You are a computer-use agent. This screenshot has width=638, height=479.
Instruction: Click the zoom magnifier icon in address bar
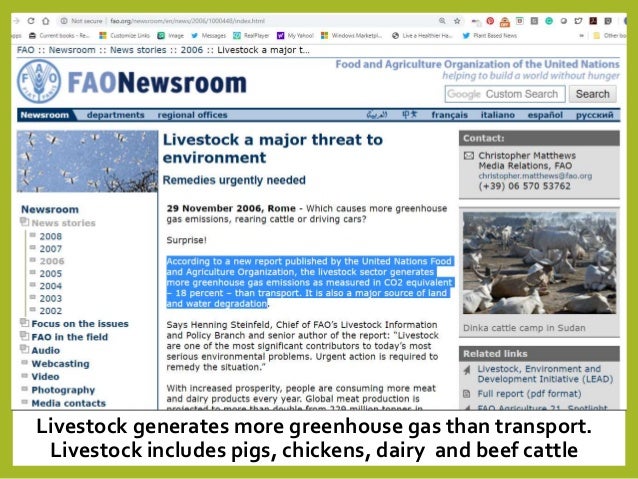[x=442, y=21]
